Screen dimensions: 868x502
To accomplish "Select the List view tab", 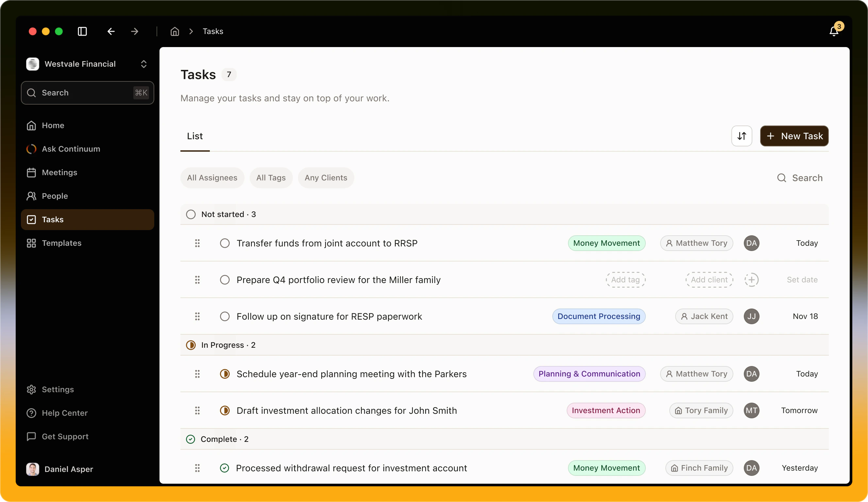I will click(194, 136).
